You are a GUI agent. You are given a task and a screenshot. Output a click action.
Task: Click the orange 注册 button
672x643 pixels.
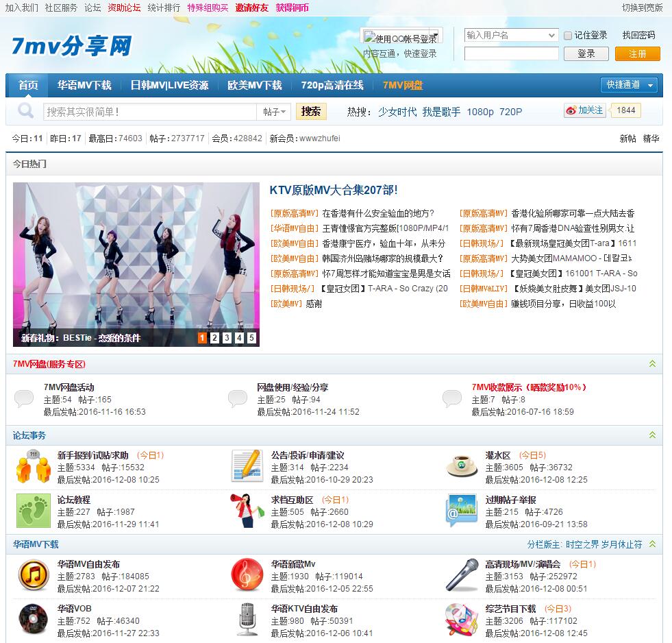pos(637,53)
